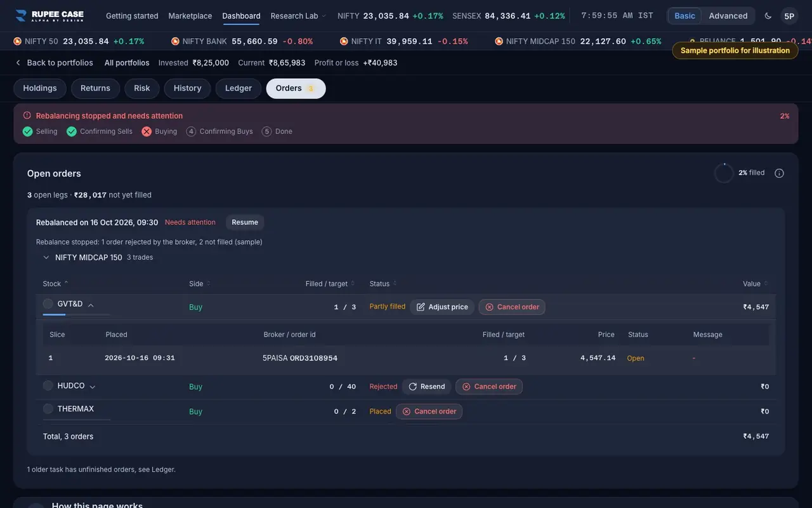Sort the table by Side column
The height and width of the screenshot is (508, 812).
tap(199, 284)
